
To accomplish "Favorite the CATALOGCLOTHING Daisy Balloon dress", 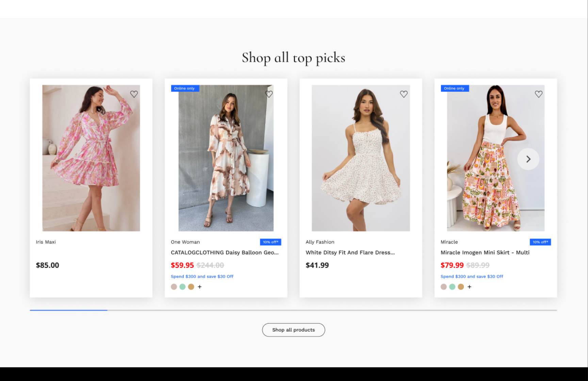I will point(269,94).
